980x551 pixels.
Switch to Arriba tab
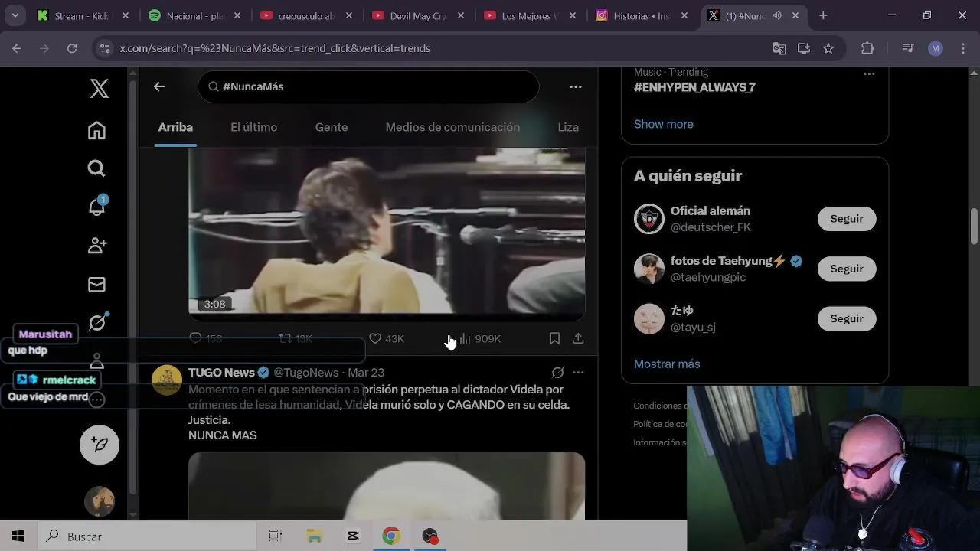pyautogui.click(x=175, y=127)
